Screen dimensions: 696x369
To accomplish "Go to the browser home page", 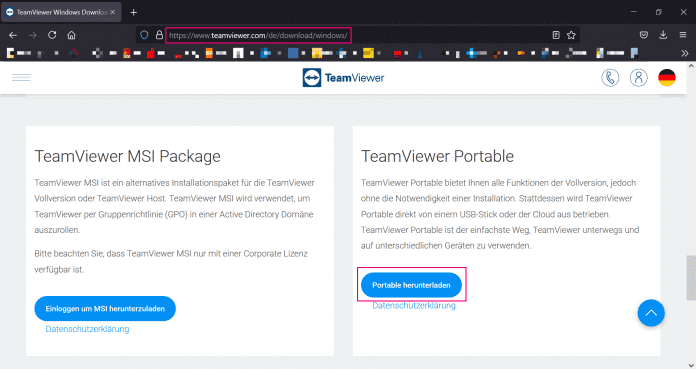I will click(71, 35).
